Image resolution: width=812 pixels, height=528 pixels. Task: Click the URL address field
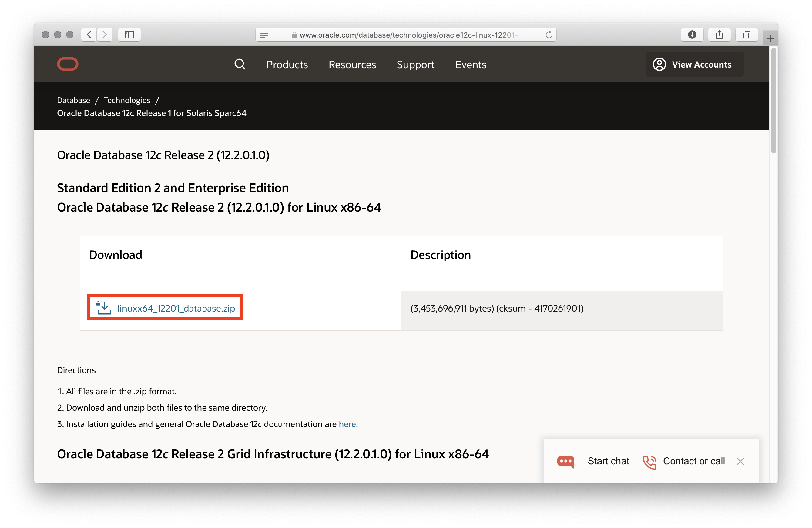[x=406, y=35]
